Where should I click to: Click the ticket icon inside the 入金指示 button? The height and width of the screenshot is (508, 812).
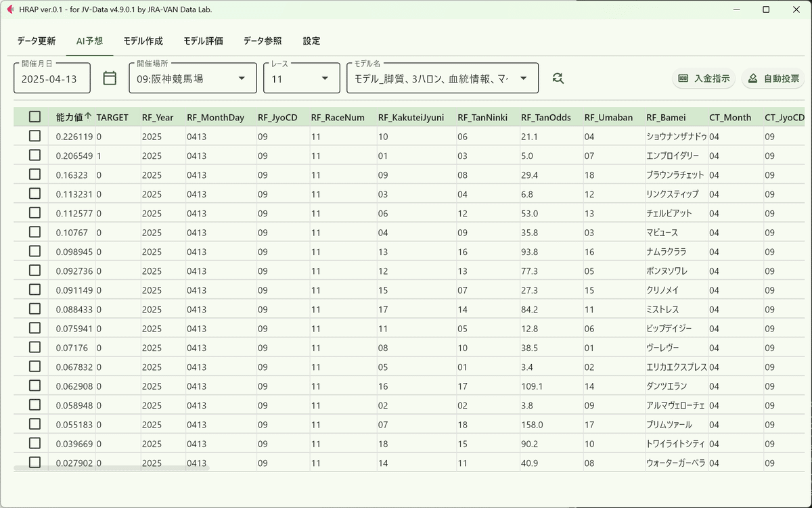click(685, 78)
